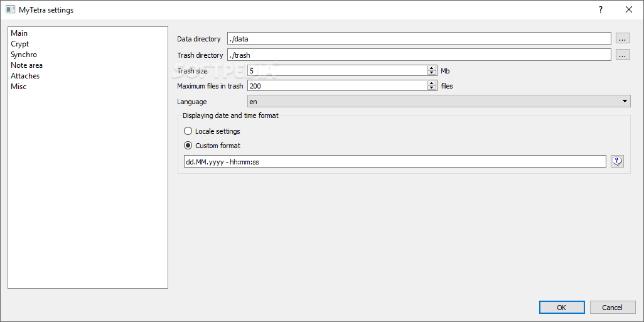This screenshot has width=644, height=322.
Task: Click the Trash size number field
Action: coord(337,71)
